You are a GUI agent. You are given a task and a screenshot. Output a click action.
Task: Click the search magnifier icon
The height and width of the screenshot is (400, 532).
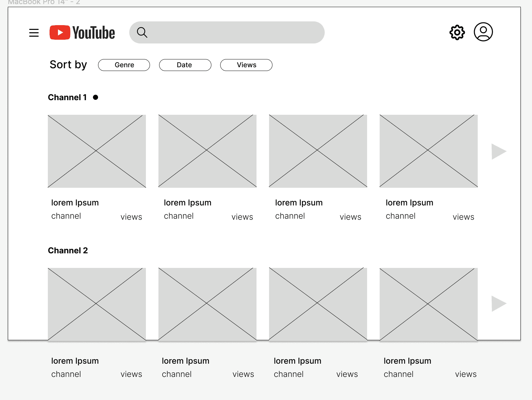142,33
